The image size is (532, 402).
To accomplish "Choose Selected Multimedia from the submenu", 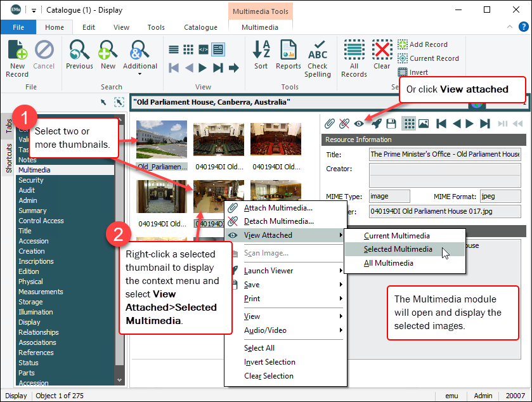I will click(398, 249).
